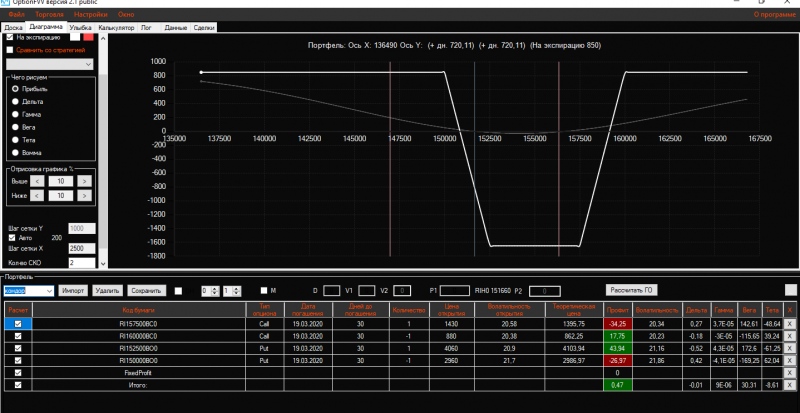Select the Вега radio option
Viewport: 800px width, 413px height.
pos(15,127)
